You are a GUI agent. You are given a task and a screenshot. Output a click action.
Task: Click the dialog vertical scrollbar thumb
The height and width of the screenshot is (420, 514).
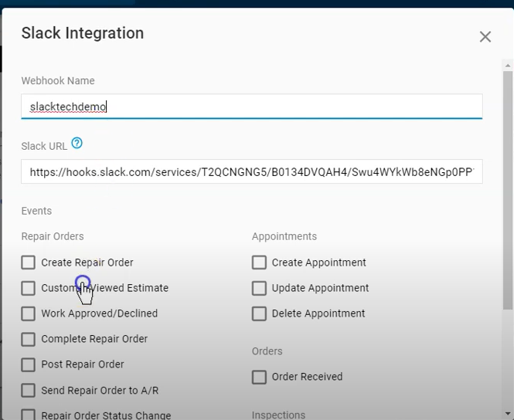coord(508,190)
